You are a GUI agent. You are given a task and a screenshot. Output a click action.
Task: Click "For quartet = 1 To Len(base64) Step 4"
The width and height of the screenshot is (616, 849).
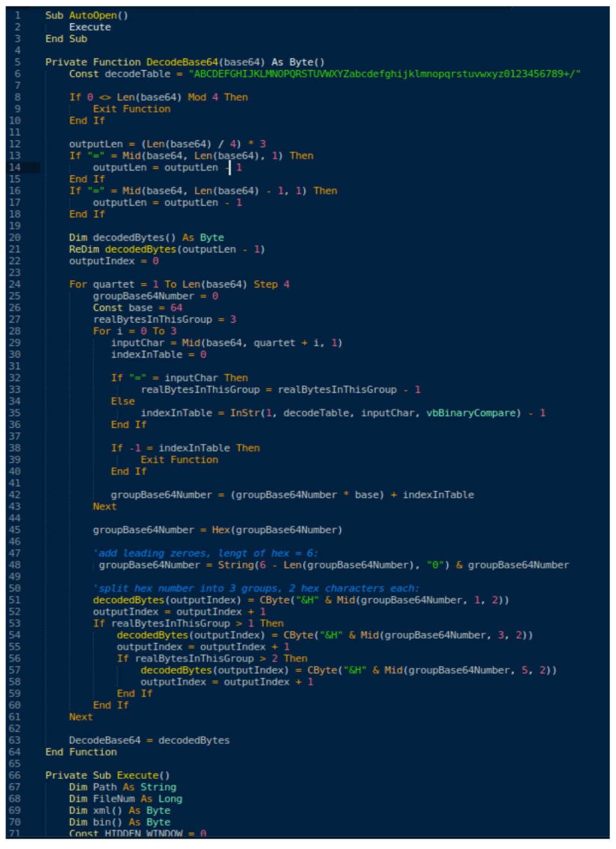click(179, 284)
